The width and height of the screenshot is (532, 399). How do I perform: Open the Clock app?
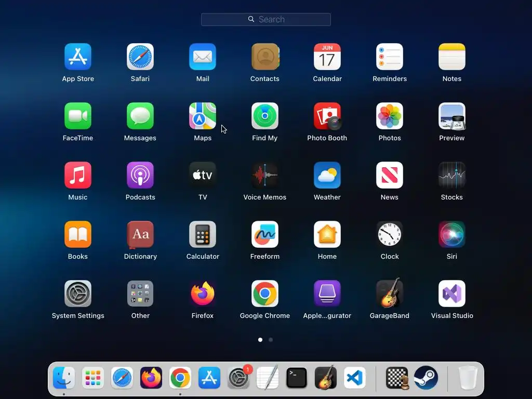click(390, 234)
